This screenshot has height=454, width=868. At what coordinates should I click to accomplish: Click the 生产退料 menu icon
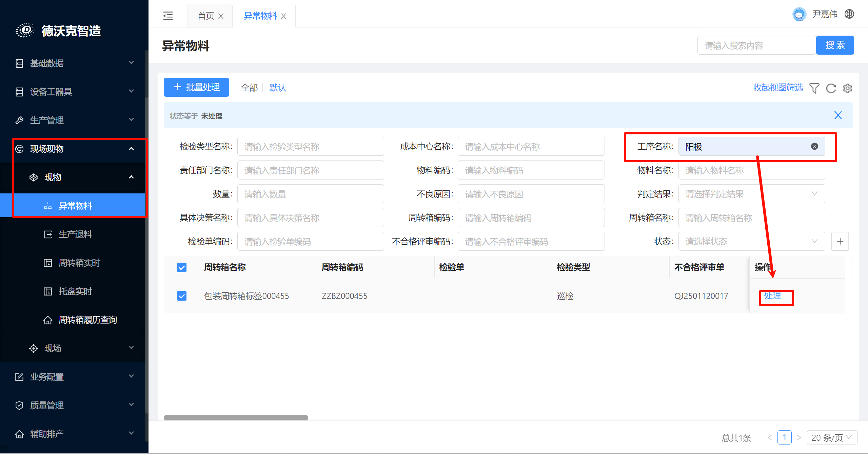[48, 234]
